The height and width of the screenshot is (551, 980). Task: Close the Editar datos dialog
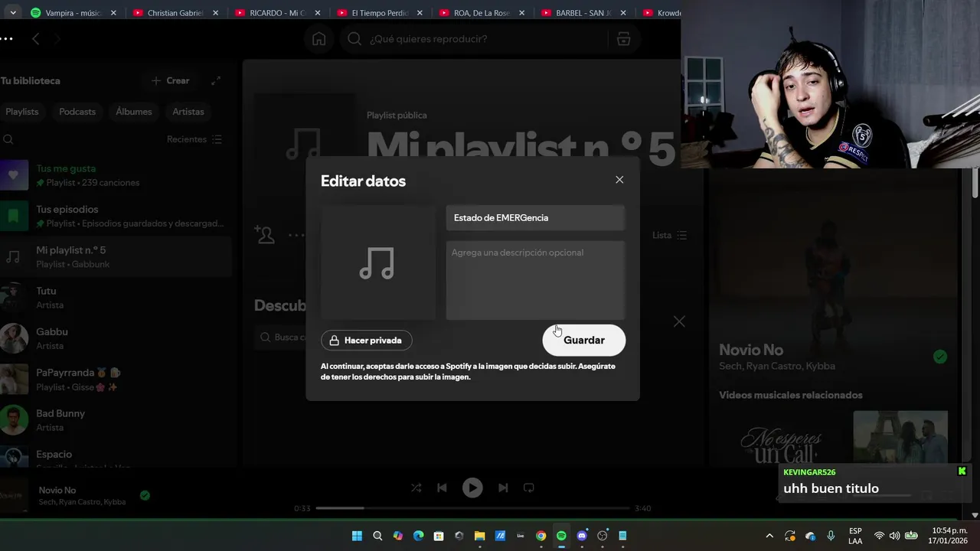click(619, 180)
